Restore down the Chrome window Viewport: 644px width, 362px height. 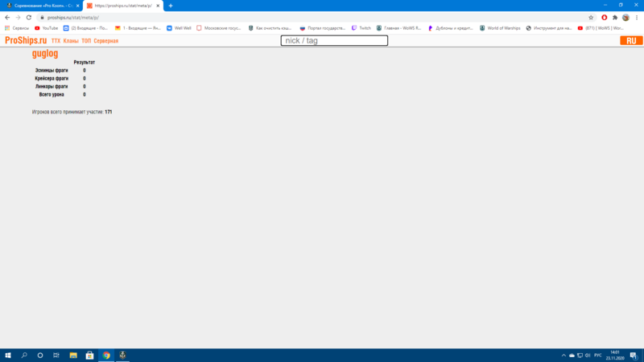pyautogui.click(x=621, y=5)
